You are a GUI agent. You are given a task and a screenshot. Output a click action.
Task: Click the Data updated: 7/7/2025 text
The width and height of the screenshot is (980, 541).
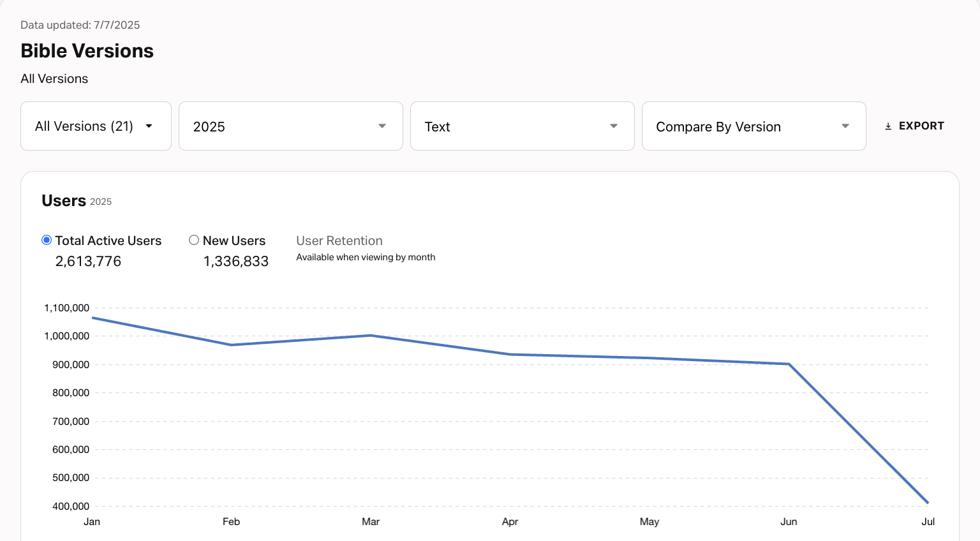coord(80,25)
